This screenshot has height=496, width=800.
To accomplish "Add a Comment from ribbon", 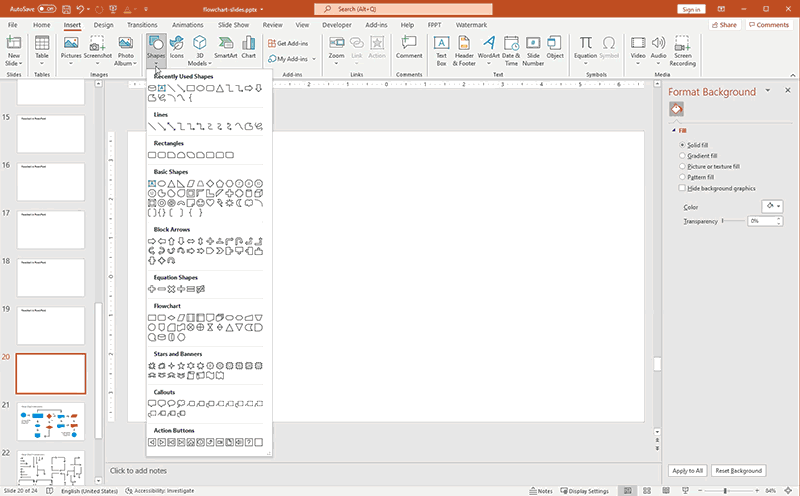I will coord(409,47).
